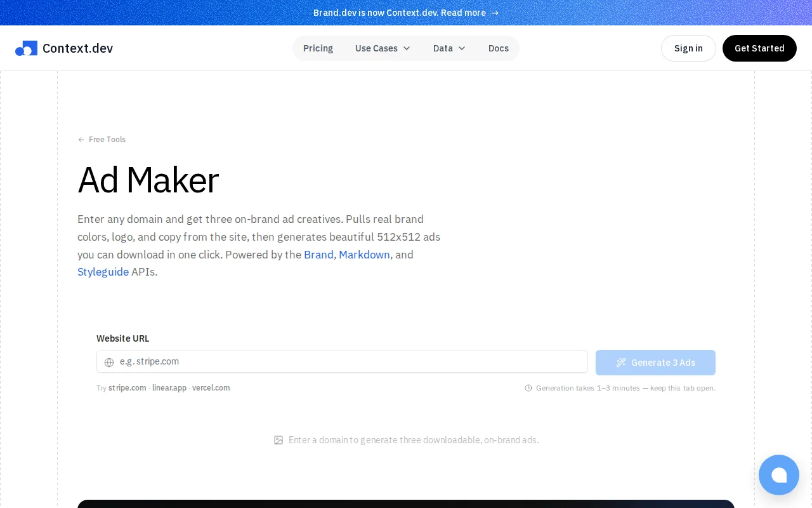The height and width of the screenshot is (508, 812).
Task: Open the Styleguide API link
Action: tap(103, 272)
